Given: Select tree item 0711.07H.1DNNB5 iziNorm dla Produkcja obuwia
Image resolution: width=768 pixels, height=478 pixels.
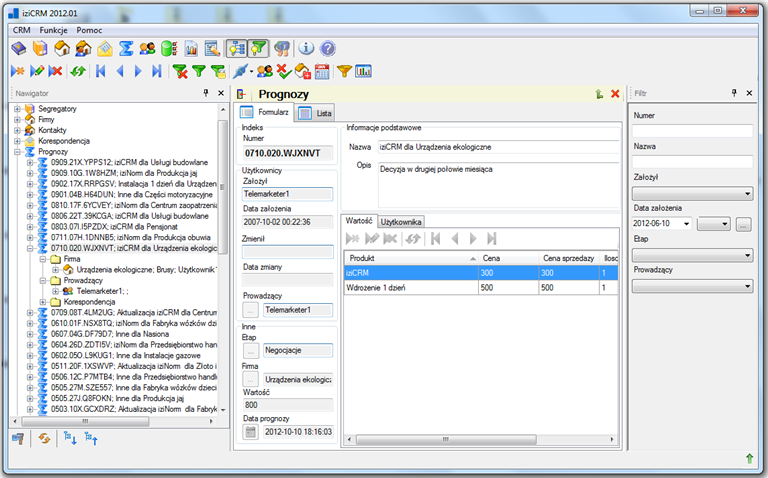Looking at the screenshot, I should (130, 238).
